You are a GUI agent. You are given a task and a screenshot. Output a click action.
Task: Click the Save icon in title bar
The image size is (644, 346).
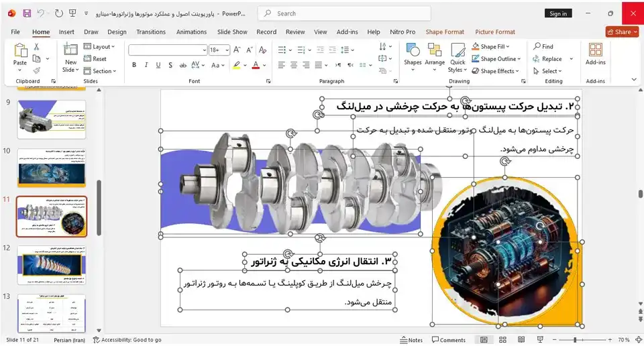point(27,13)
